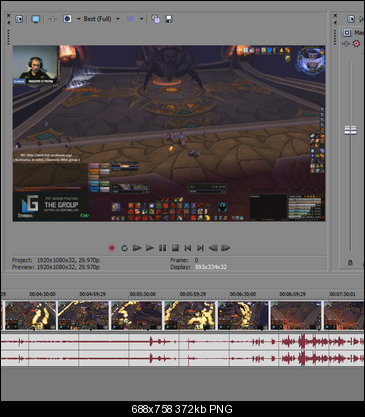Viewport: 365px width, 417px height.
Task: Click the mixer properties icon at top
Action: [351, 19]
